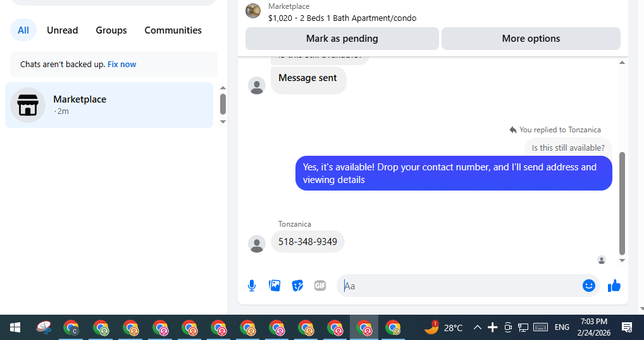644x340 pixels.
Task: Click the Aa message input field
Action: [460, 286]
